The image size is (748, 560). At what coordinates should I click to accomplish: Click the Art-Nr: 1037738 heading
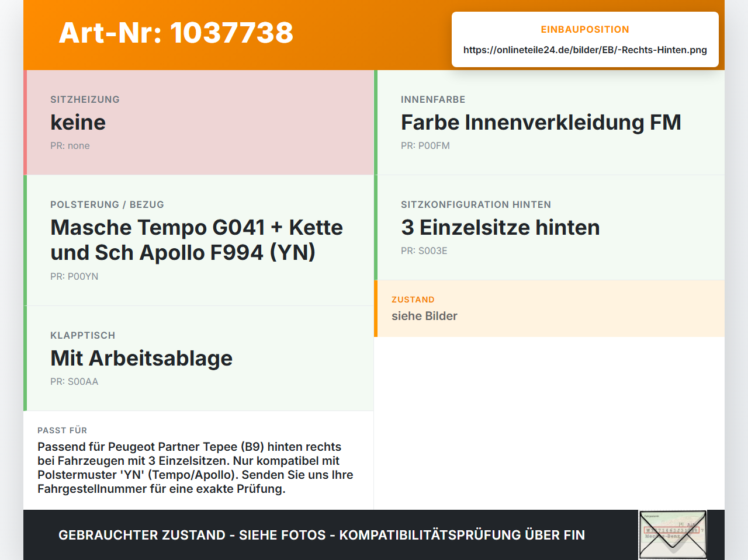[176, 33]
